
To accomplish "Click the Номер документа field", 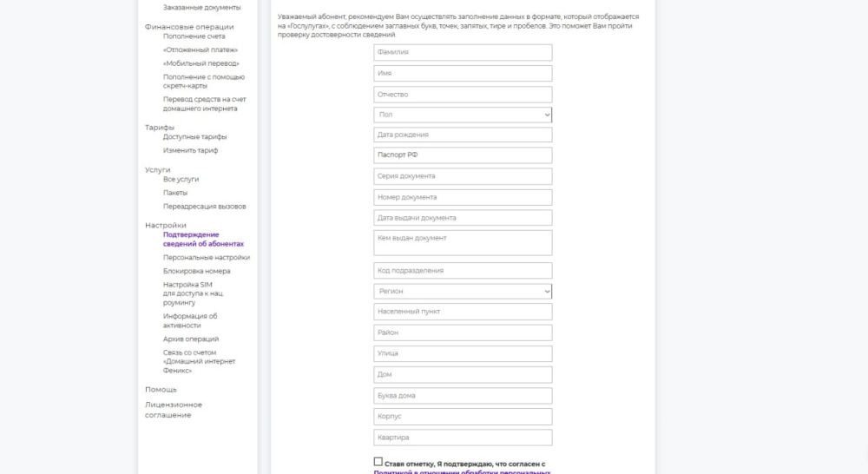I will (463, 197).
